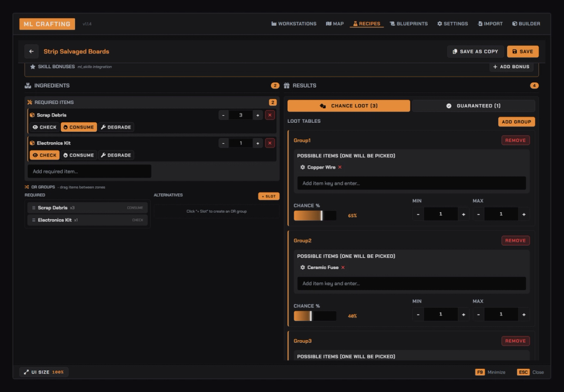Click the 65% chance value
The height and width of the screenshot is (392, 564).
(352, 216)
